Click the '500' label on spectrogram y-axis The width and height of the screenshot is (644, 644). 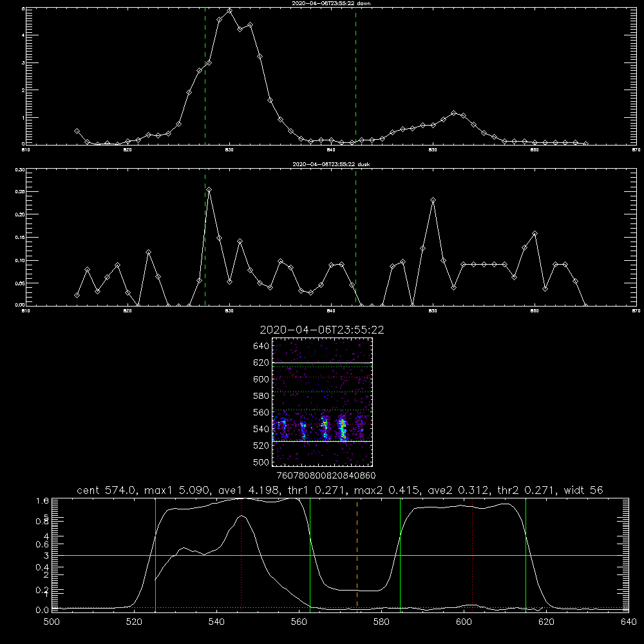point(261,462)
